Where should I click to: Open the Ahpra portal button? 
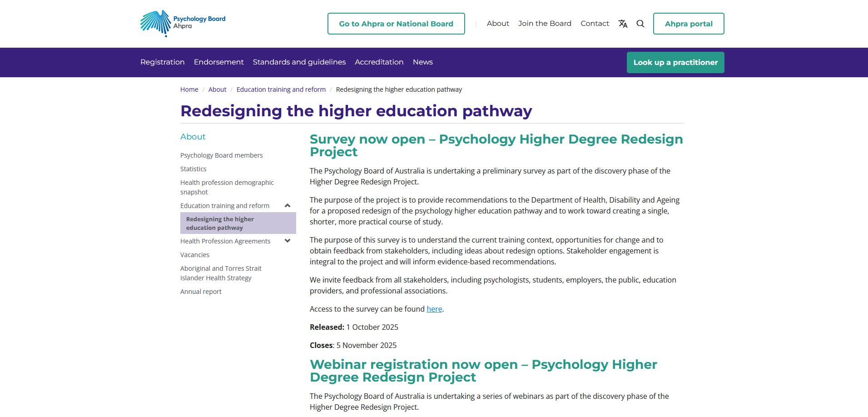[x=688, y=24]
